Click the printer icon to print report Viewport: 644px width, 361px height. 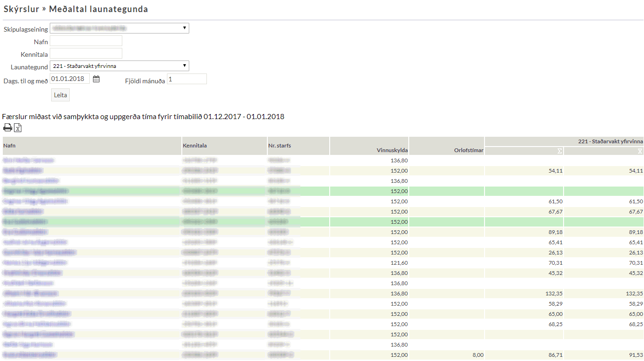click(x=7, y=128)
